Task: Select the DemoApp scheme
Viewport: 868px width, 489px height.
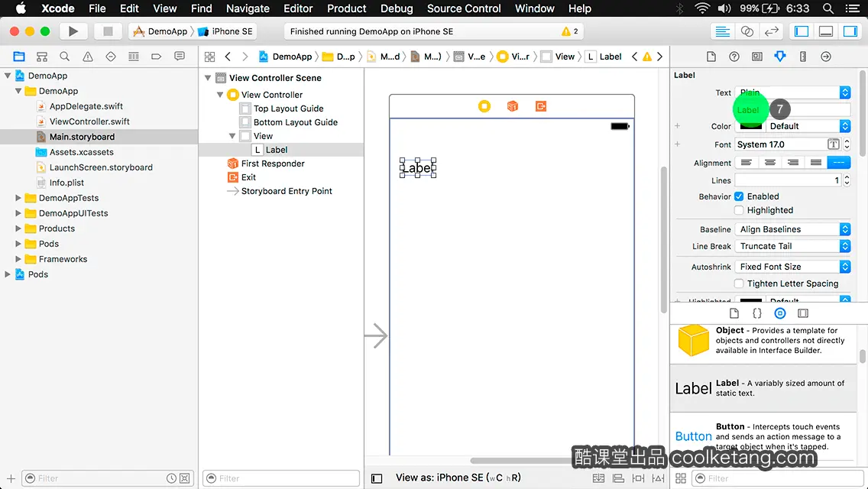Action: 160,31
